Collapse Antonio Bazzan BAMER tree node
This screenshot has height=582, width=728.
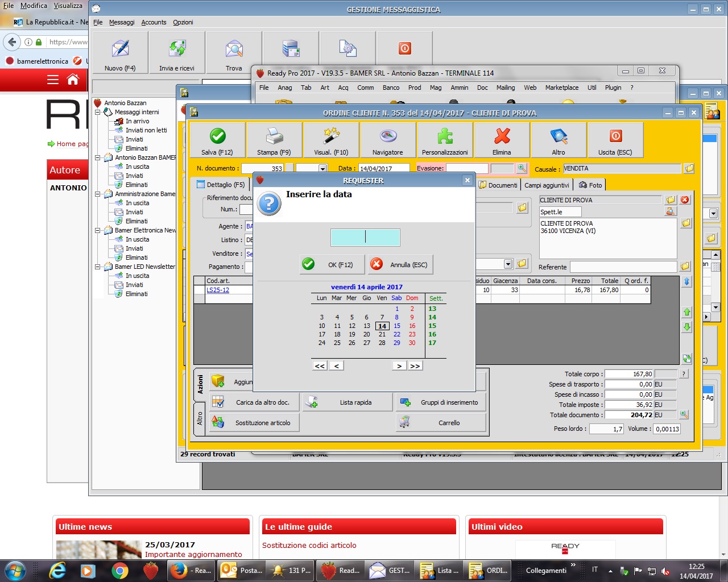(97, 157)
